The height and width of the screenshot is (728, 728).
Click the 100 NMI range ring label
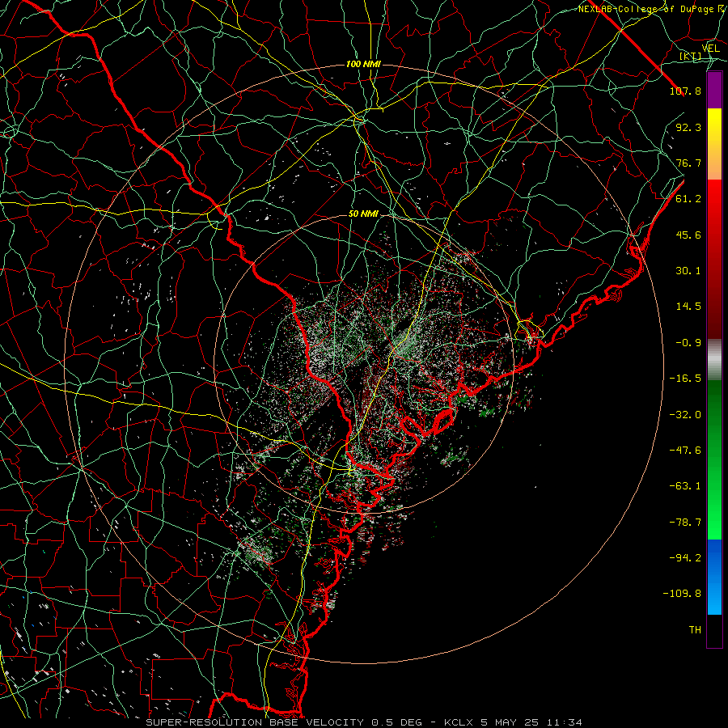(363, 64)
